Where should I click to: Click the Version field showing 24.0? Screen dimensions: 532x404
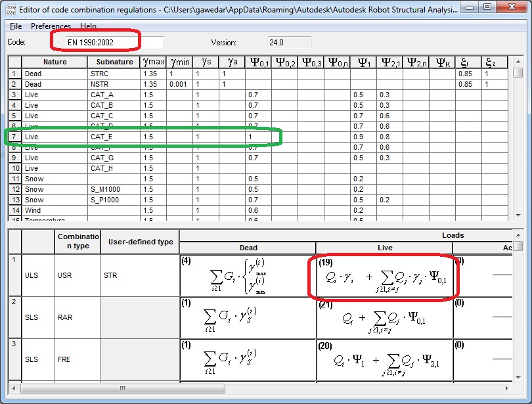tap(289, 43)
